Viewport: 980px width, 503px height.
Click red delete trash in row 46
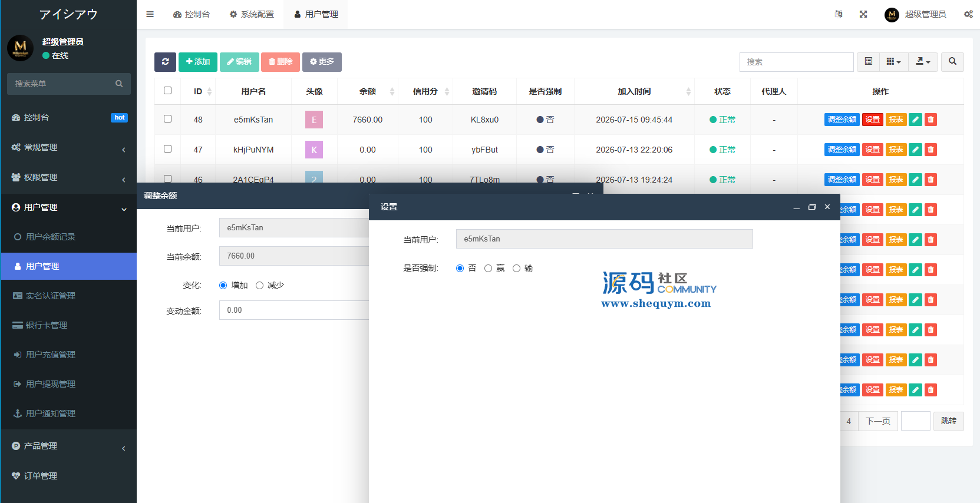pyautogui.click(x=930, y=180)
